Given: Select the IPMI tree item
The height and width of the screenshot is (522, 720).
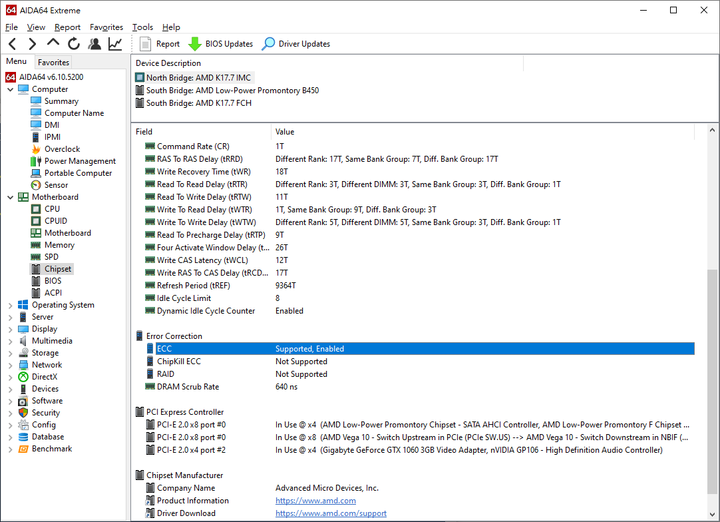Looking at the screenshot, I should point(52,137).
